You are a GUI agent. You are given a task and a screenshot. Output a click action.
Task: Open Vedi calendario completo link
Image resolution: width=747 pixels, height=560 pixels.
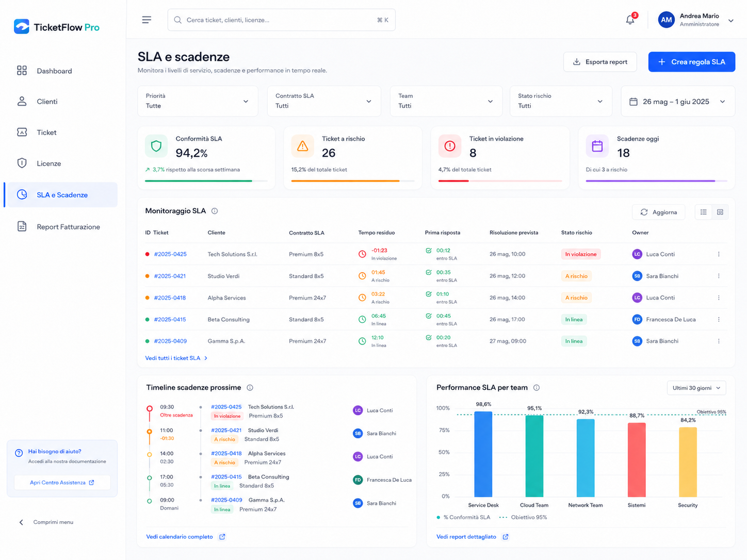pos(186,537)
